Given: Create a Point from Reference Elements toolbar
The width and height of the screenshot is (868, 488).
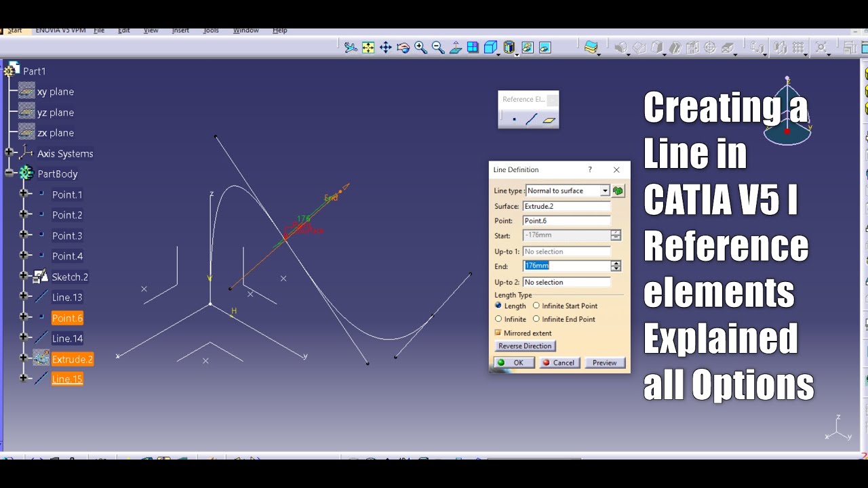Looking at the screenshot, I should click(x=514, y=119).
